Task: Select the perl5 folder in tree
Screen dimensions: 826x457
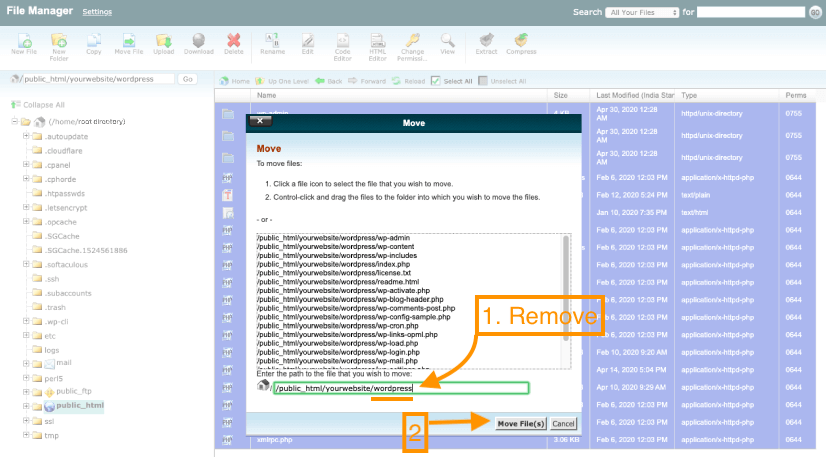Action: [x=53, y=379]
